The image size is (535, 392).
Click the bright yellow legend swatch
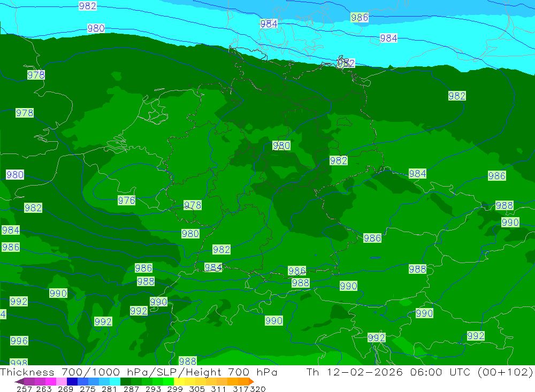click(x=179, y=381)
